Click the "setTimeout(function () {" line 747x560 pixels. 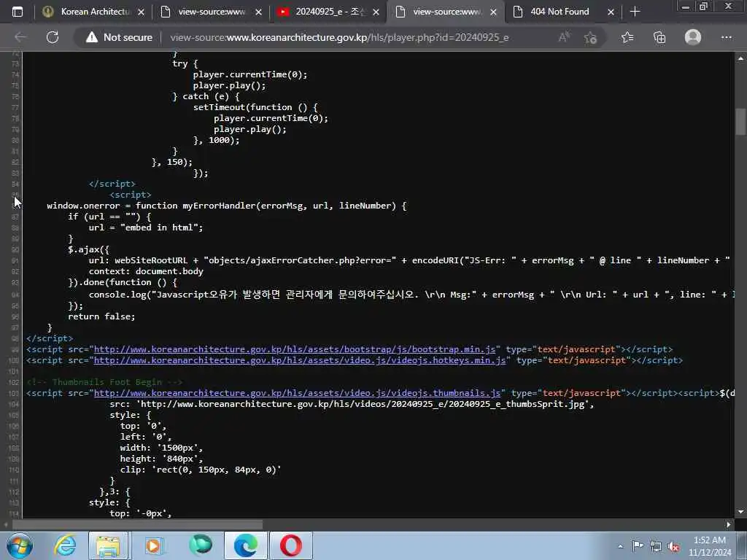tap(255, 108)
